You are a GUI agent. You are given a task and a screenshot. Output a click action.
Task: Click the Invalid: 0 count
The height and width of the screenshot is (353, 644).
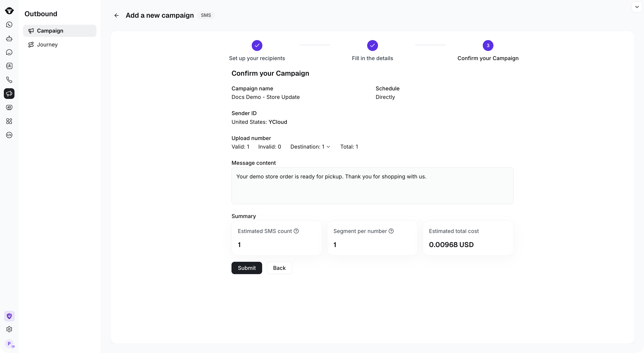[269, 147]
